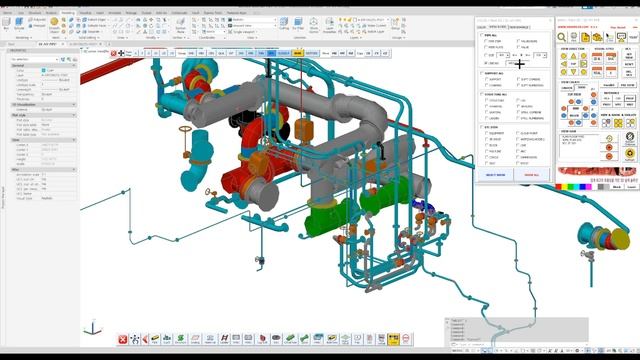Open the No selection dropdown in Properties palette
Viewport: 640px width, 360px height.
pos(34,60)
